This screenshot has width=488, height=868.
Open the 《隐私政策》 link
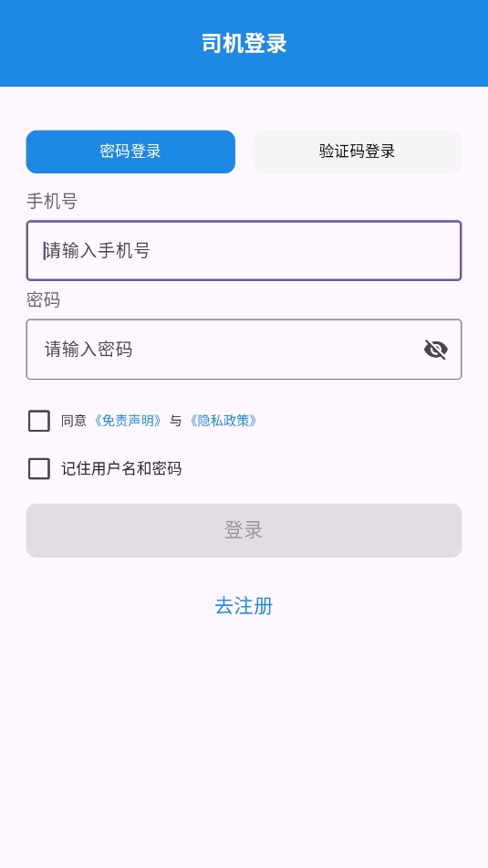pos(223,421)
